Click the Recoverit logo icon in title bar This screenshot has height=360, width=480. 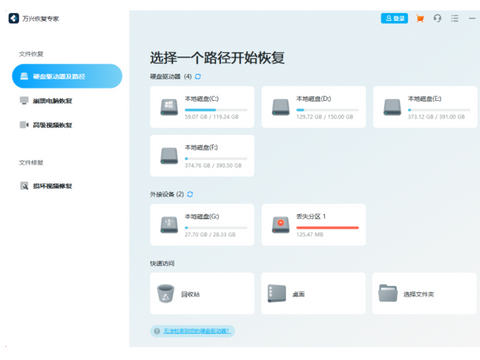pyautogui.click(x=14, y=18)
